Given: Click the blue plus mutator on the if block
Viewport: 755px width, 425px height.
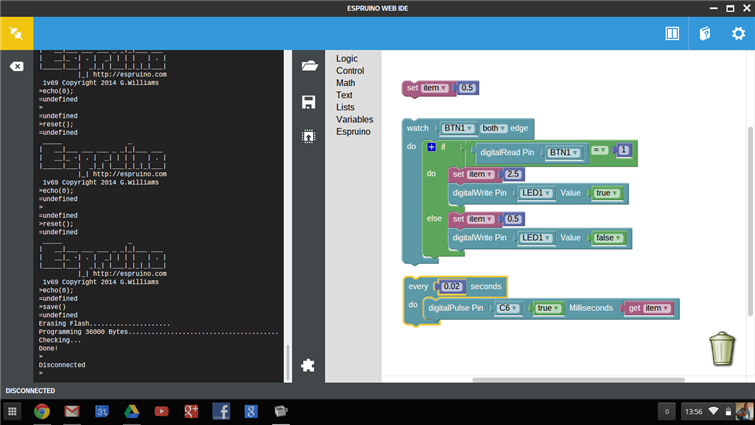Looking at the screenshot, I should pyautogui.click(x=431, y=147).
